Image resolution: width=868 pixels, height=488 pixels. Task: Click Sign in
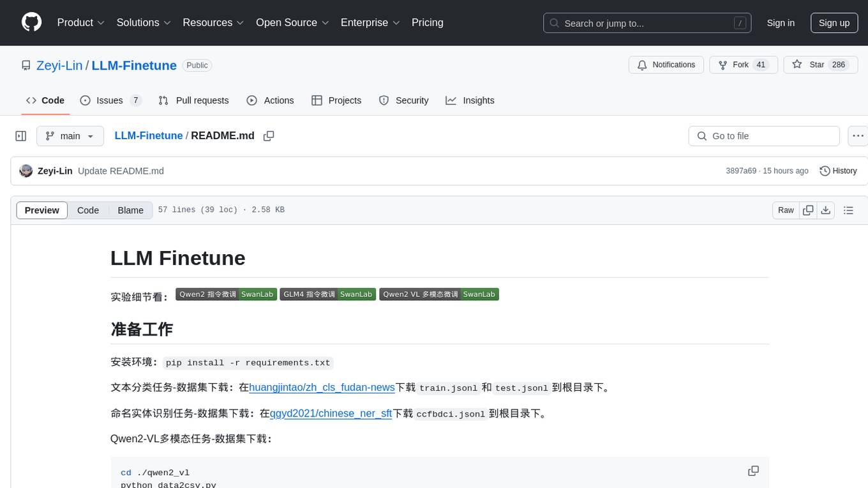(x=781, y=23)
